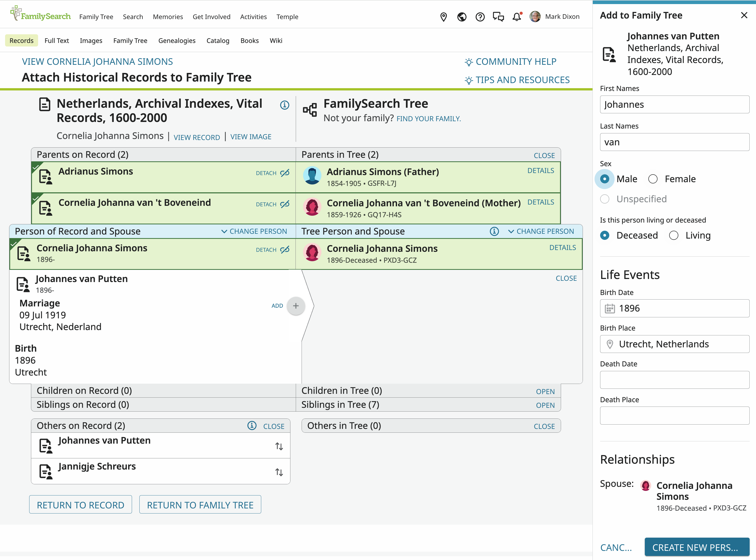Screen dimensions: 756x560
Task: Choose the Living radio button
Action: pyautogui.click(x=674, y=235)
